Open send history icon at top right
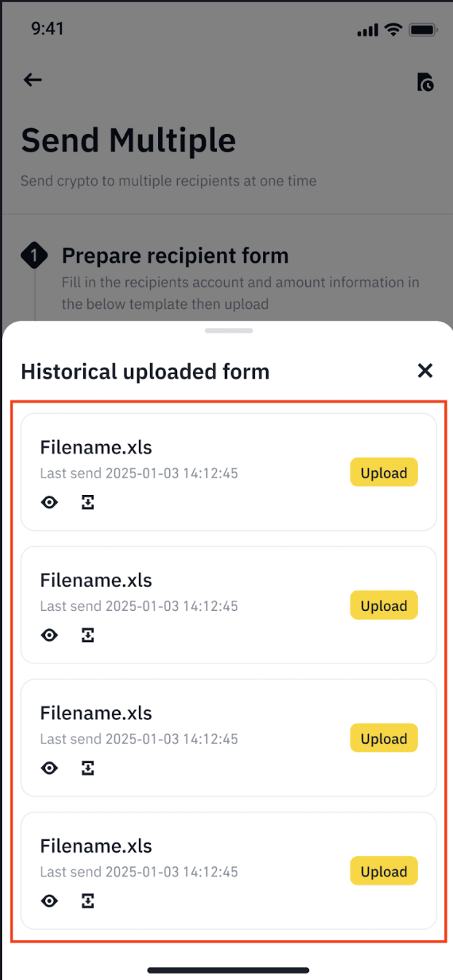The height and width of the screenshot is (980, 453). coord(425,82)
